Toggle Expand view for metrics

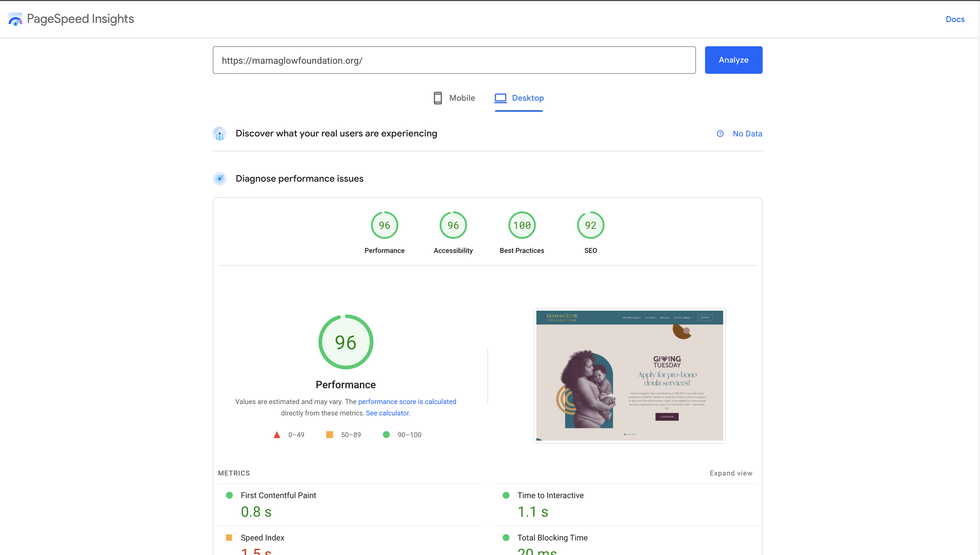coord(731,473)
